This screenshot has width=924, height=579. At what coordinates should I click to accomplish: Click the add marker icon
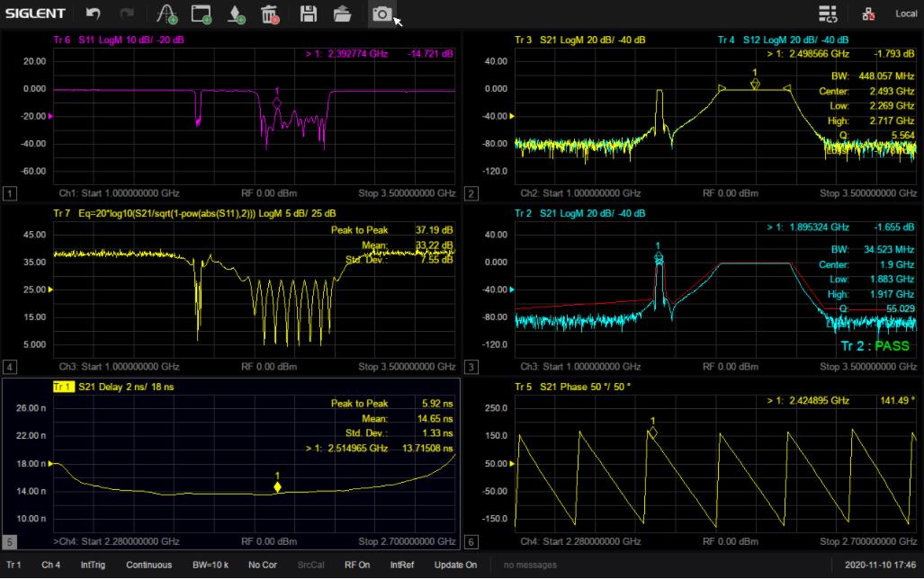coord(236,13)
